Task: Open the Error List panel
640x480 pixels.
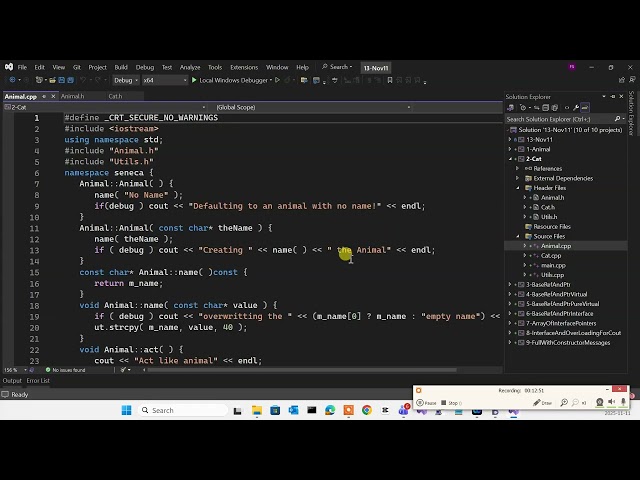Action: [38, 381]
